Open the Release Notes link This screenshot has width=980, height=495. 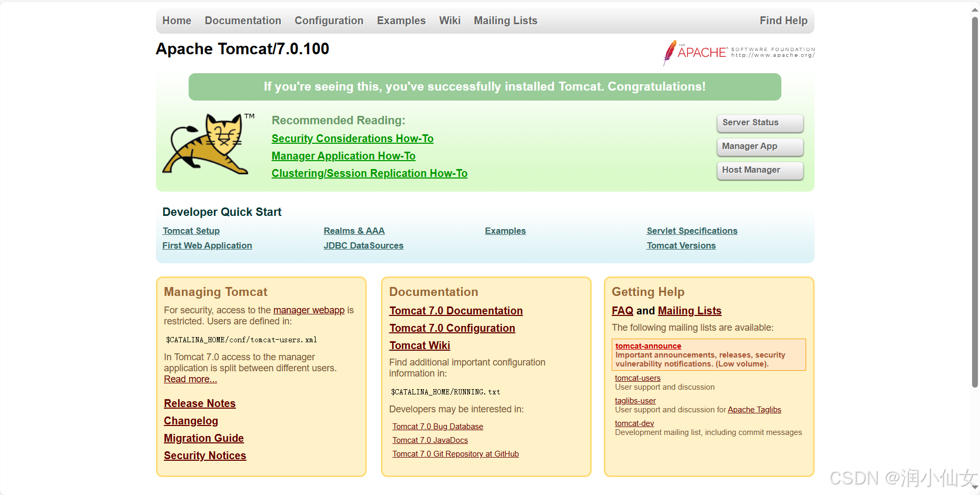click(200, 403)
